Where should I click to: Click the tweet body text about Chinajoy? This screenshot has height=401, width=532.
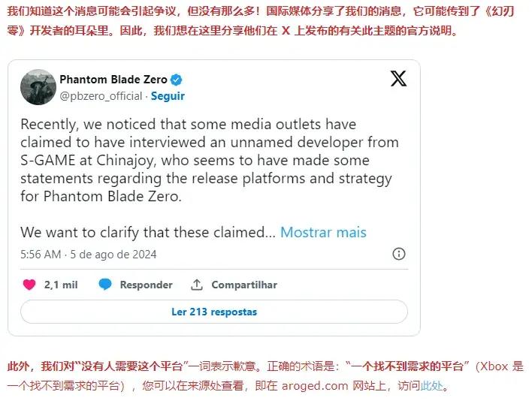pos(210,160)
